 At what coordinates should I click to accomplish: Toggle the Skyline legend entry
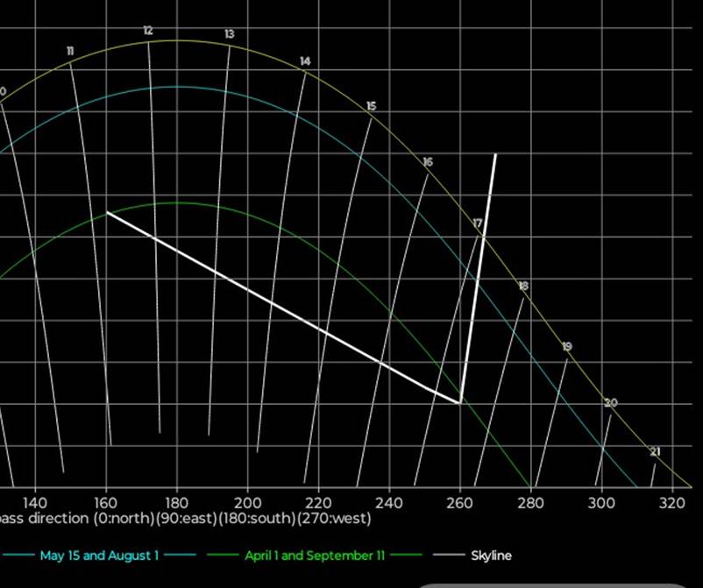(491, 556)
